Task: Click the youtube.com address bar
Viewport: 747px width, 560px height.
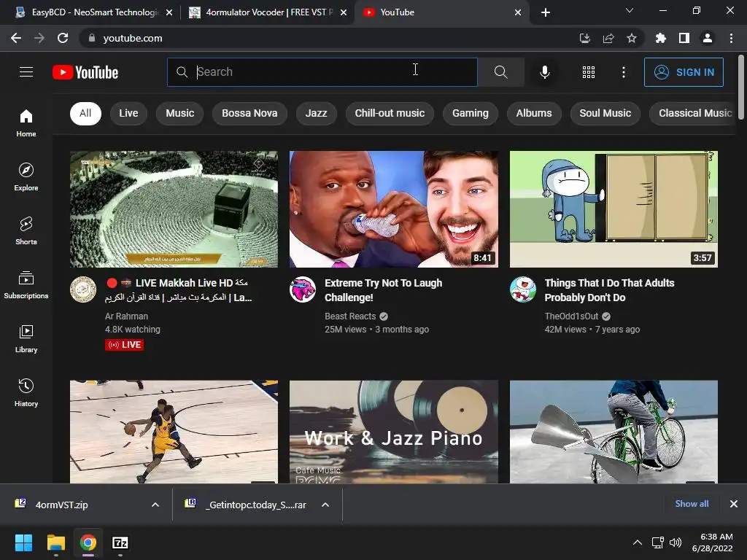Action: click(329, 38)
